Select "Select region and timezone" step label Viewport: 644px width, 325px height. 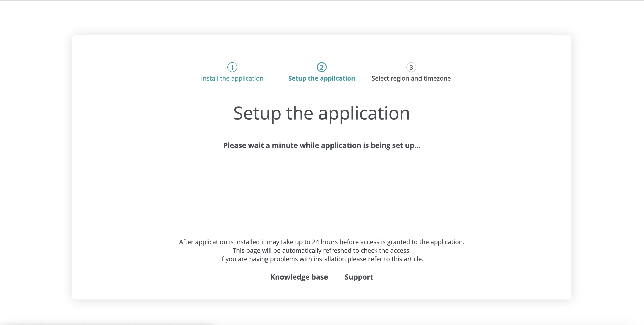click(411, 78)
